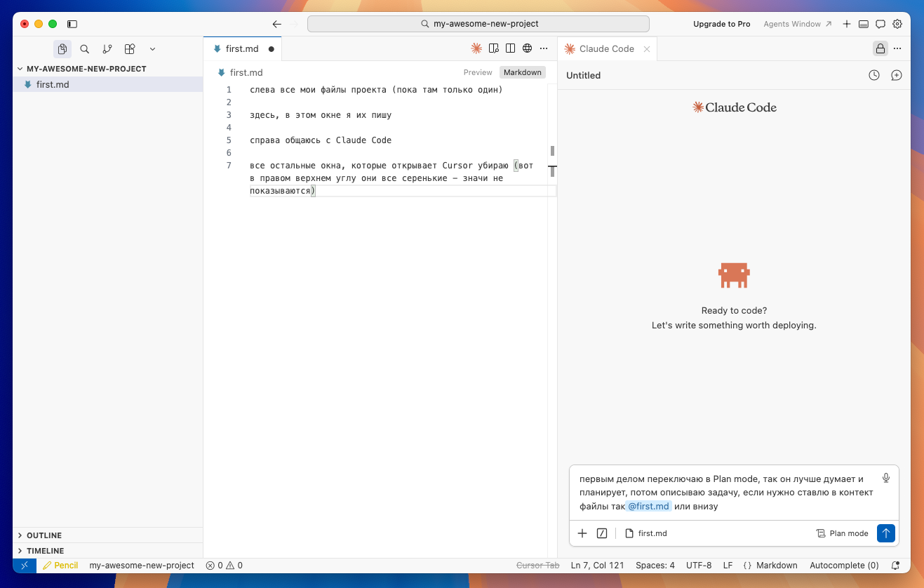The image size is (924, 588).
Task: Click Pencil in the status bar
Action: click(x=60, y=566)
